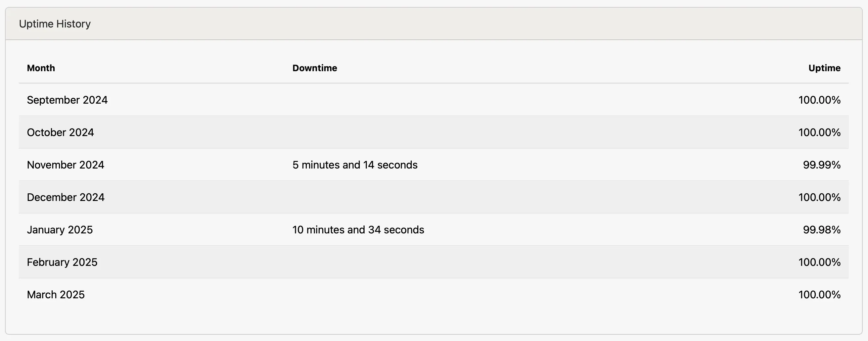Click the 10 minutes 34 seconds downtime
The height and width of the screenshot is (341, 868).
tap(358, 230)
